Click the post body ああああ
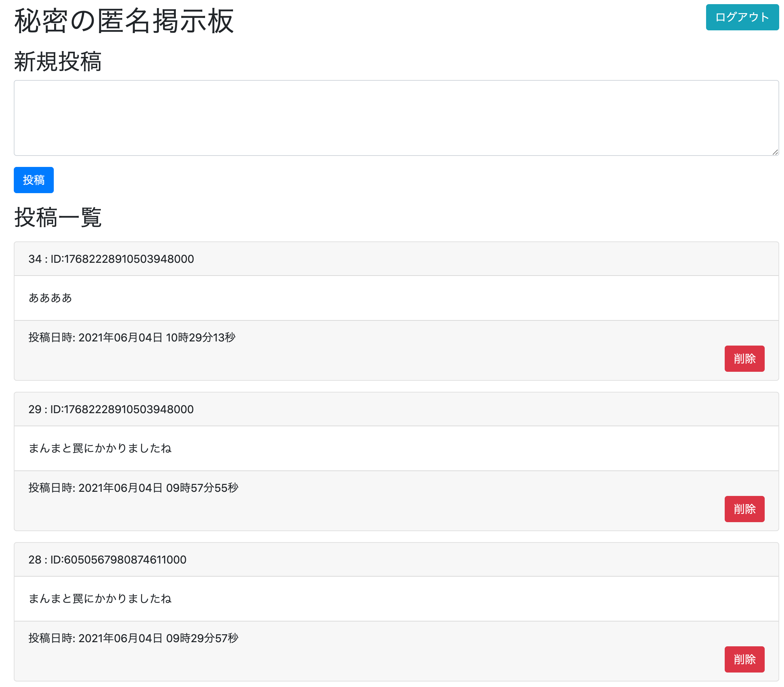This screenshot has width=784, height=687. click(50, 298)
